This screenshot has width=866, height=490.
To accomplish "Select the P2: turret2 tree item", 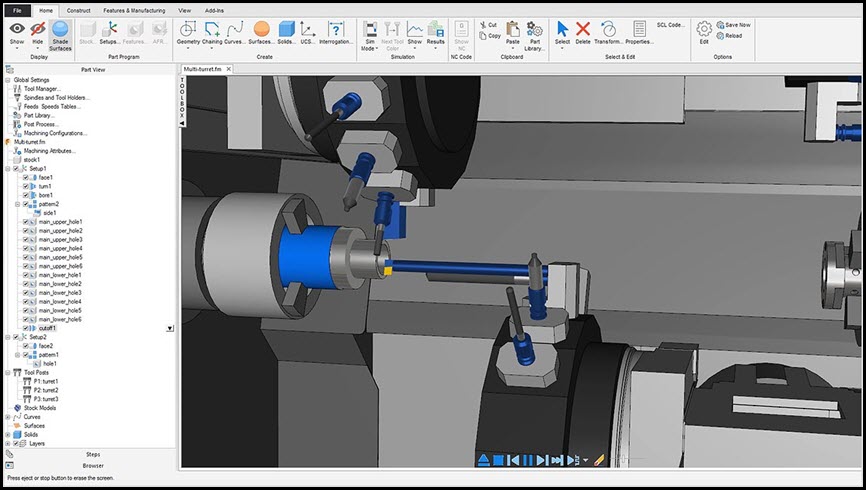I will (x=46, y=390).
